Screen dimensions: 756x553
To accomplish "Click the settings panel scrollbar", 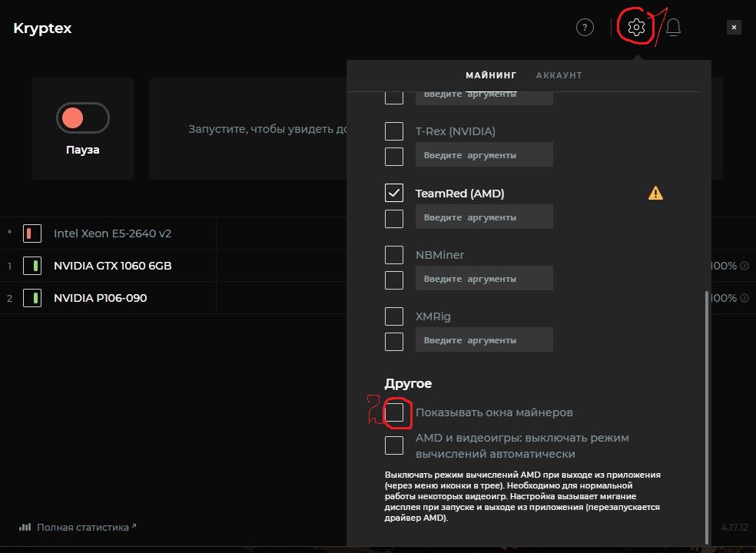I will click(x=707, y=417).
